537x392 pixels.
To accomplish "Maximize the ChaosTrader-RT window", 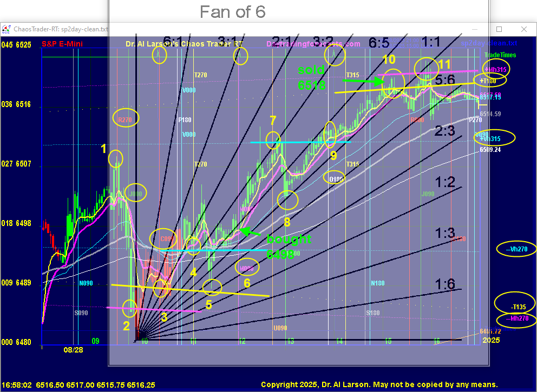I will (499, 29).
